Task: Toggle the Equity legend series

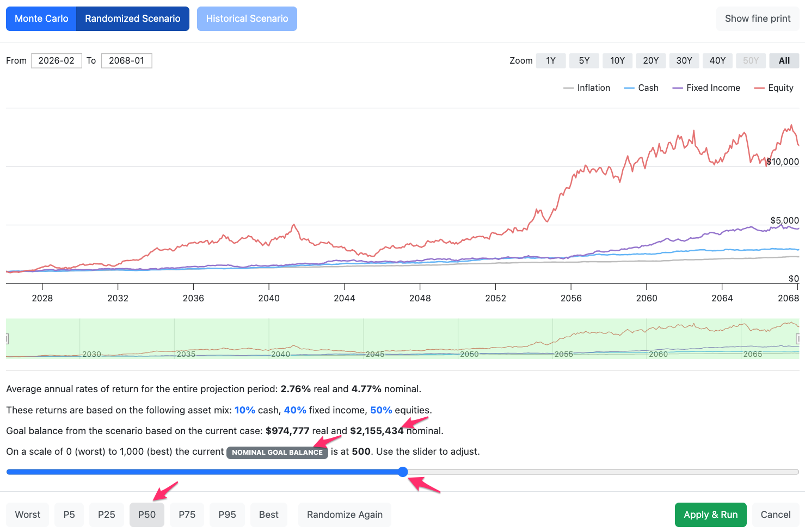Action: coord(773,88)
